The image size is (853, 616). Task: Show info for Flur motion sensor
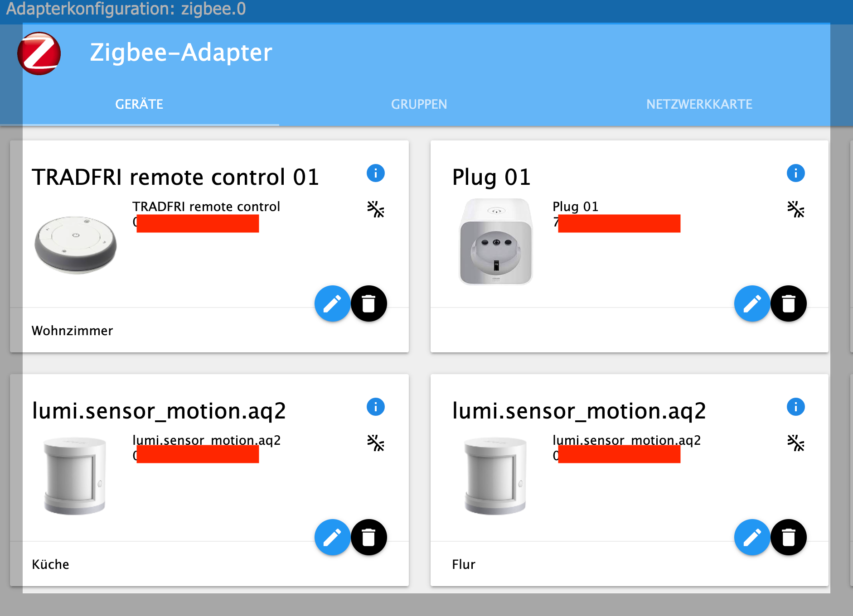pyautogui.click(x=795, y=407)
